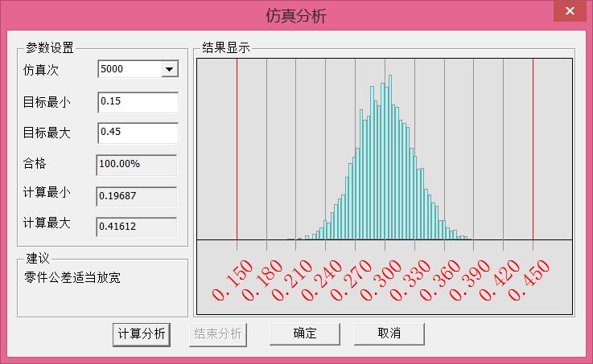Expand the 仿真次 dropdown arrow
593x364 pixels.
(169, 70)
